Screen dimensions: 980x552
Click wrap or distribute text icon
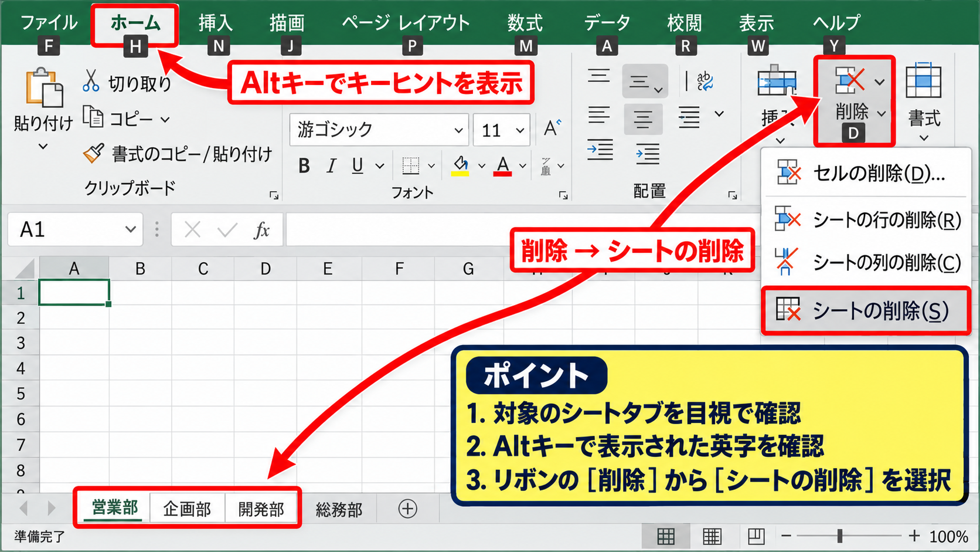click(x=689, y=117)
